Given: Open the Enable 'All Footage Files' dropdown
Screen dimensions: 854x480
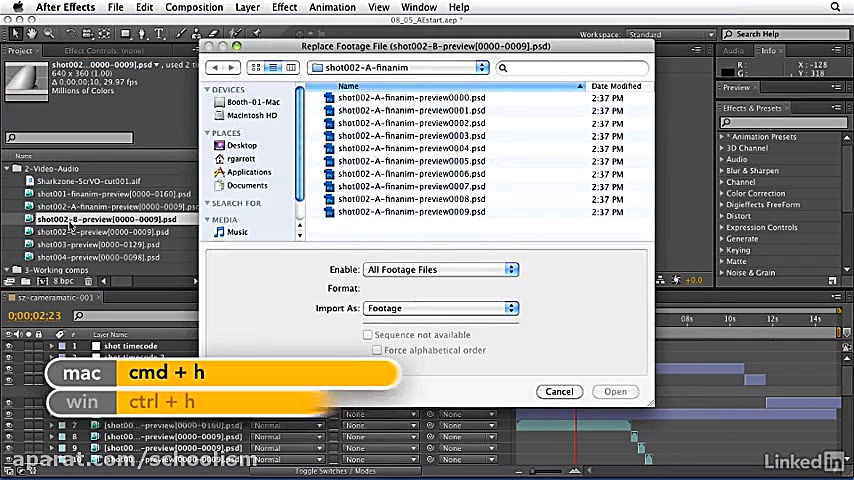Looking at the screenshot, I should click(441, 270).
